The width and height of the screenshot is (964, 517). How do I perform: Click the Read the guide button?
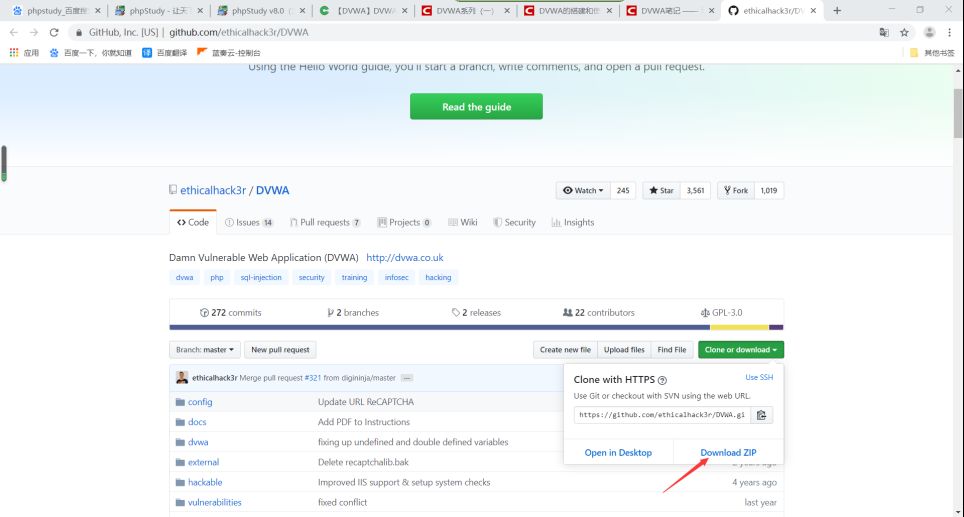[476, 106]
